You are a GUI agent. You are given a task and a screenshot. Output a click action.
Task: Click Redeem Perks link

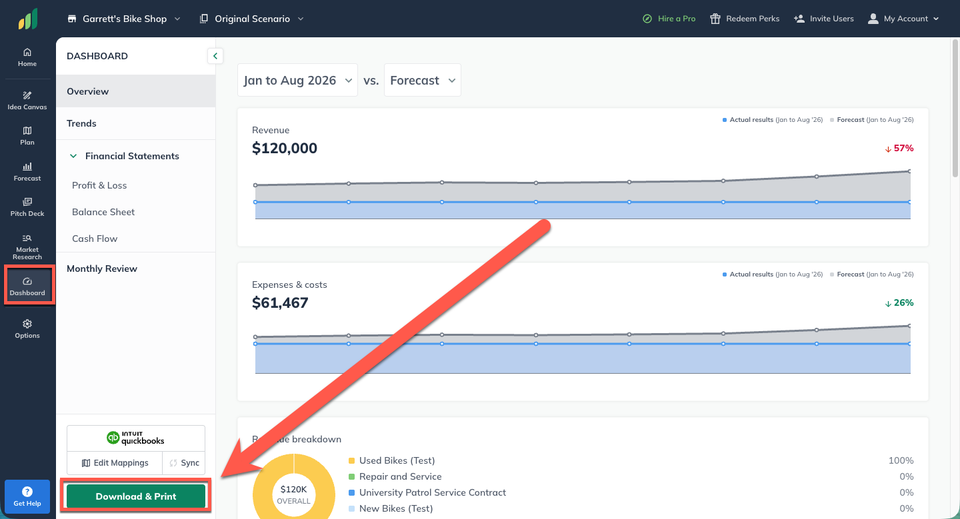[744, 19]
